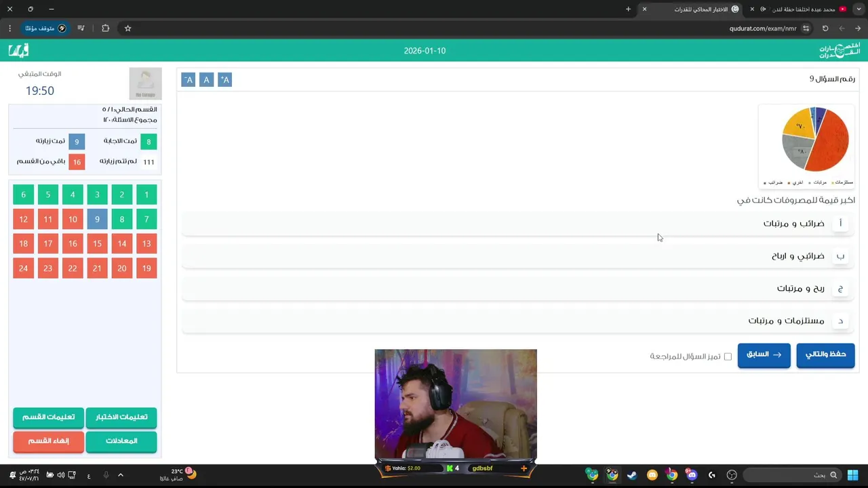The height and width of the screenshot is (488, 868).
Task: Click the question number label رقم السؤال 9
Action: click(832, 79)
